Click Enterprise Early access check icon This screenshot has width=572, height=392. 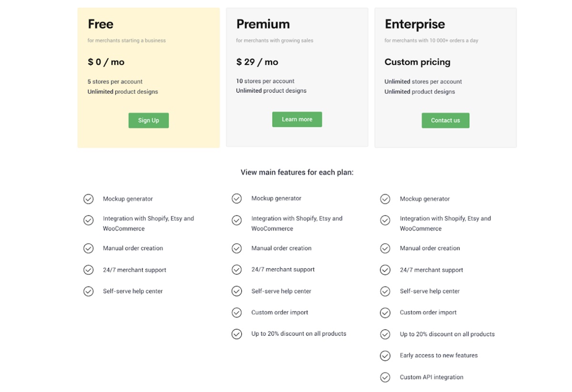[x=385, y=356]
